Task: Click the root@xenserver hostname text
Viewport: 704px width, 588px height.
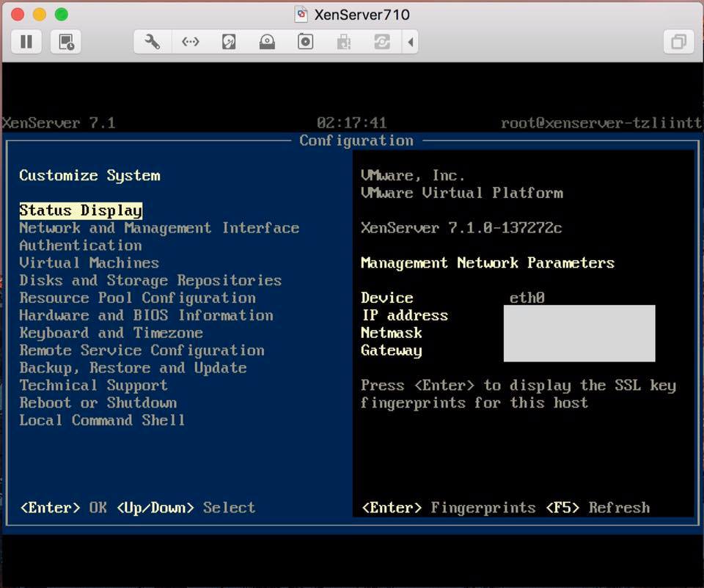Action: pos(601,123)
